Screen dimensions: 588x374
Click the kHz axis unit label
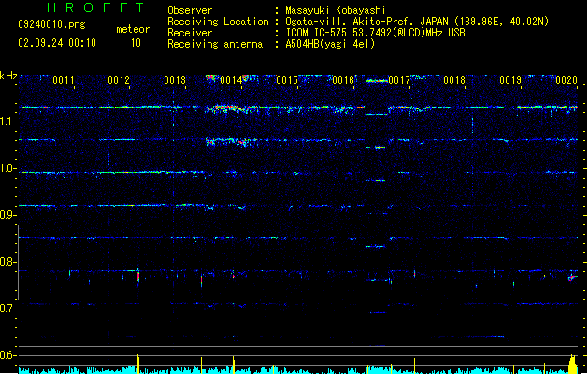click(x=8, y=76)
